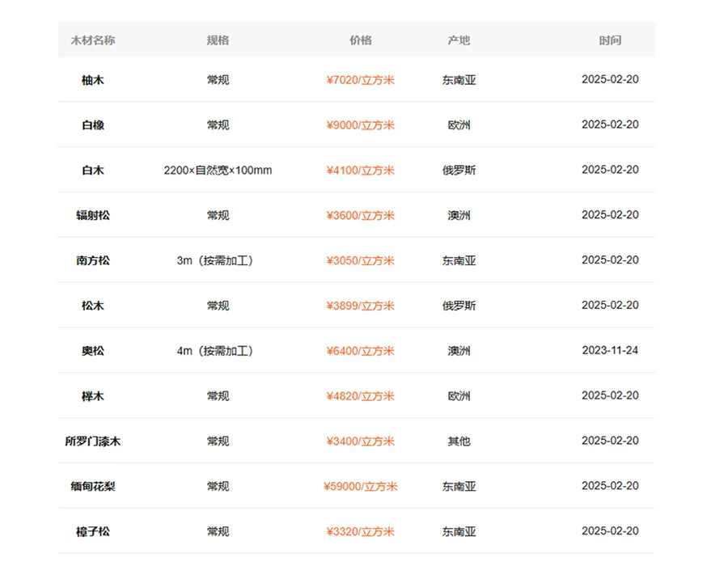Select the 南方松 wood name
728x566 pixels.
coord(93,260)
